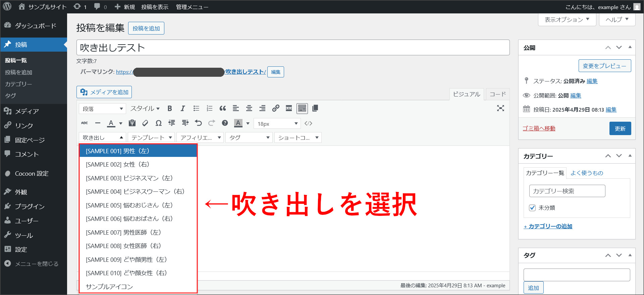Click the insert link chain icon
The image size is (644, 295).
(x=276, y=108)
